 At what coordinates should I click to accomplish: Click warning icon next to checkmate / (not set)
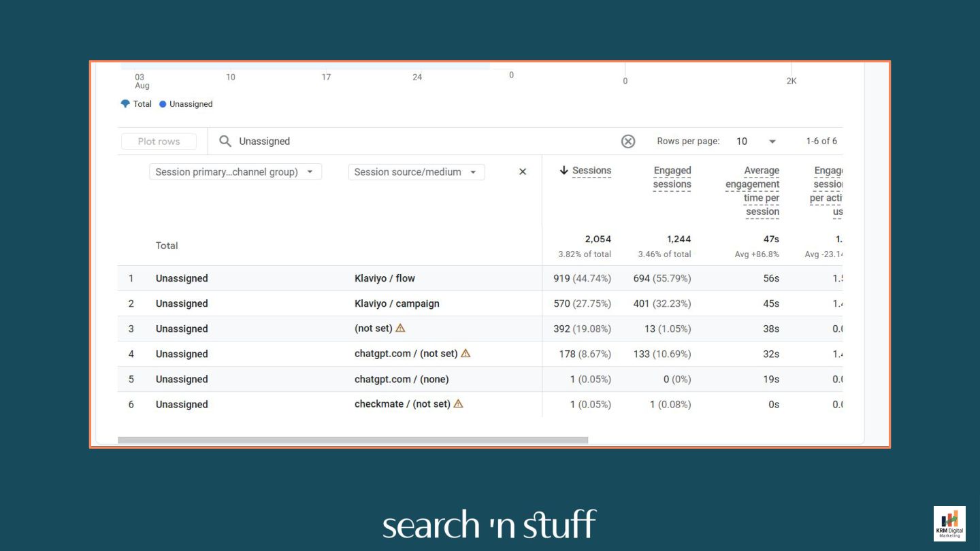pyautogui.click(x=458, y=403)
